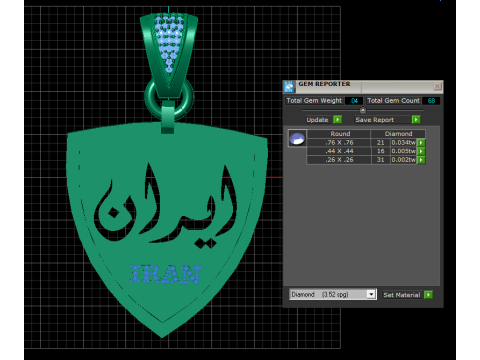Select the .26 X .26 size cell
Viewport: 480px width, 360px height.
339,160
